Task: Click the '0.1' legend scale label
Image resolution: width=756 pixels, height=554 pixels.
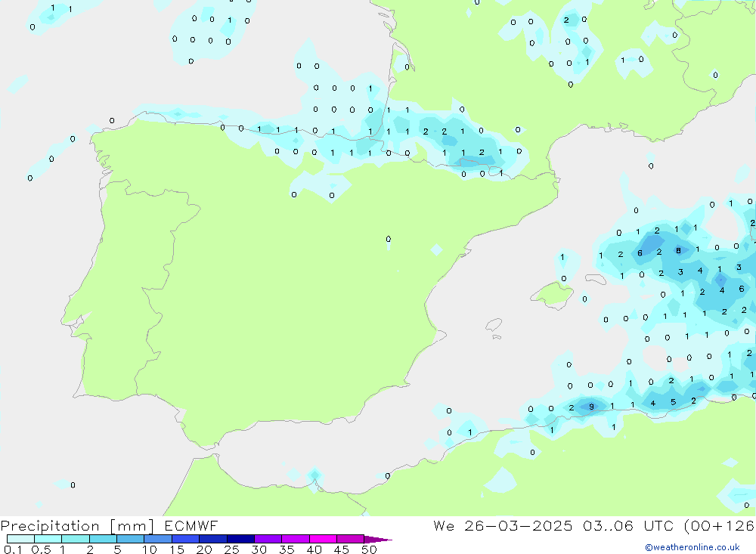Action: click(13, 549)
